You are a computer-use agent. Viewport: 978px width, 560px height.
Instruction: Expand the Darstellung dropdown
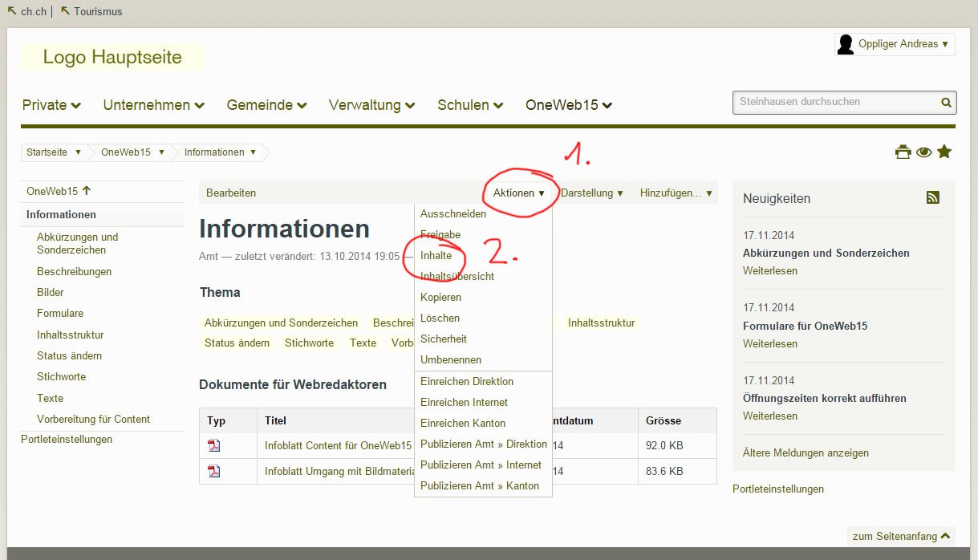click(592, 193)
